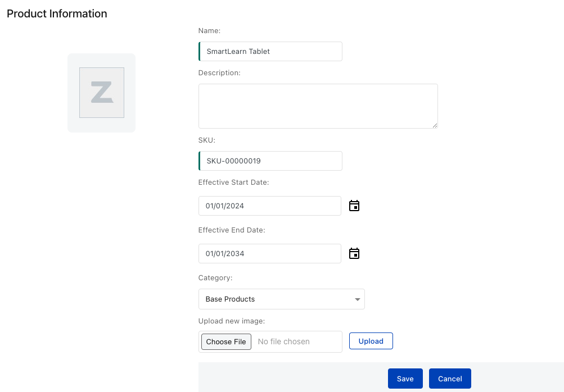Click the Product Information heading

click(x=56, y=13)
